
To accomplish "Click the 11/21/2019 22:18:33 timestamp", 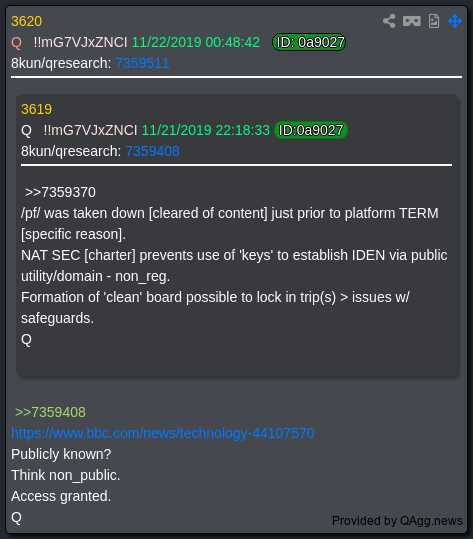I will [x=206, y=130].
